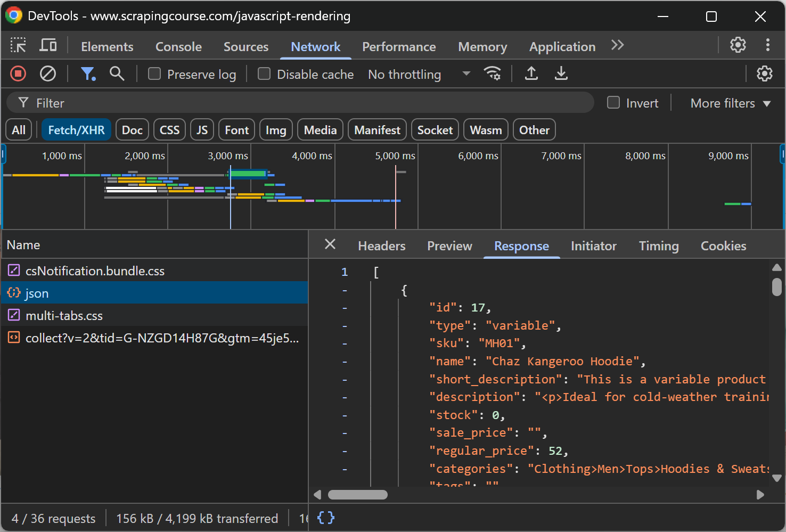Toggle the filter funnel icon

[x=87, y=74]
